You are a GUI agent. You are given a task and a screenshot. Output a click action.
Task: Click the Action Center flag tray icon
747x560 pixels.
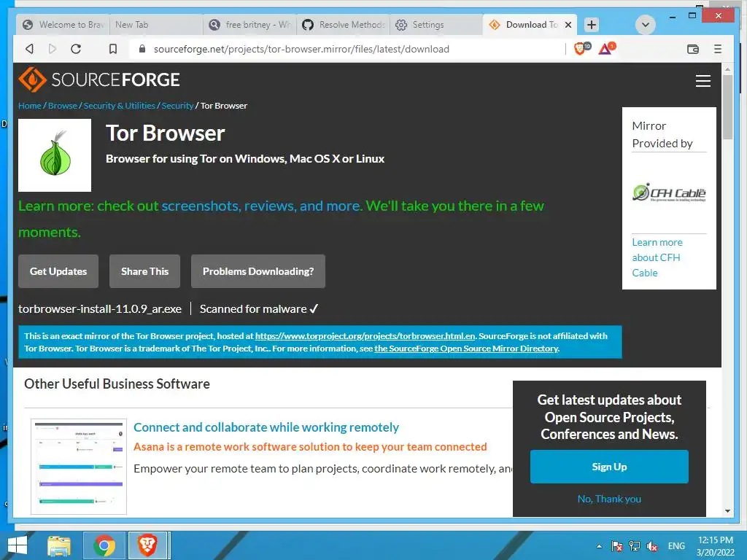[617, 546]
